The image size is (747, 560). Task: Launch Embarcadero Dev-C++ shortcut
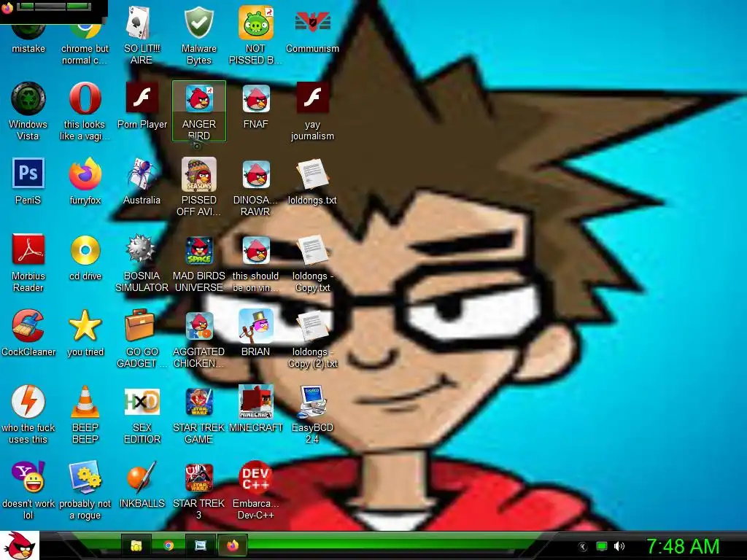256,490
